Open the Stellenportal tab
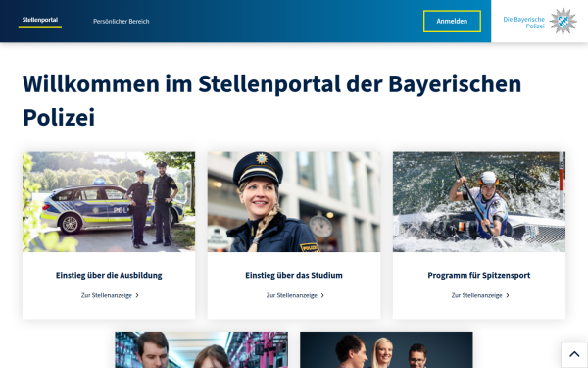Screen dimensions: 588x368 click(x=40, y=20)
